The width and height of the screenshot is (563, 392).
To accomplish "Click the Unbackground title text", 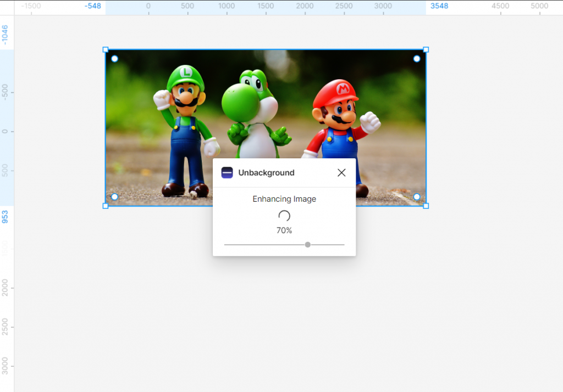I will (x=267, y=172).
